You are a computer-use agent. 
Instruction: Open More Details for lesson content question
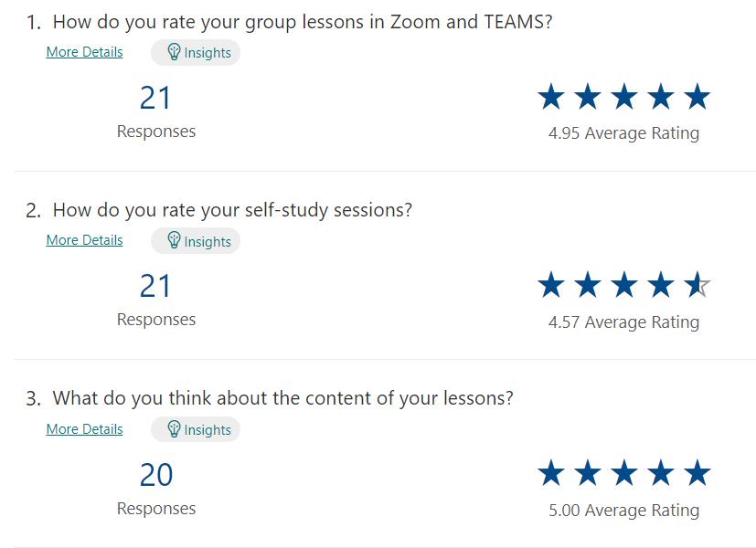(x=84, y=429)
